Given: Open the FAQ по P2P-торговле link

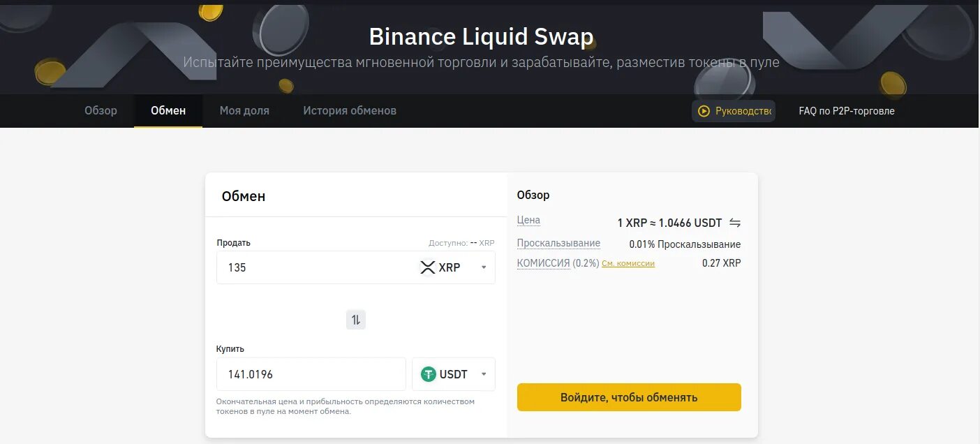Looking at the screenshot, I should pos(846,111).
